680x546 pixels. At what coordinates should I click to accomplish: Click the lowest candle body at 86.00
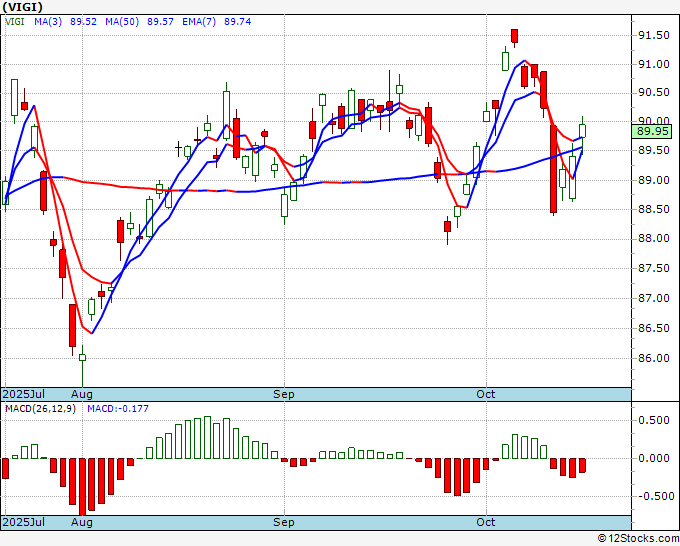[82, 357]
